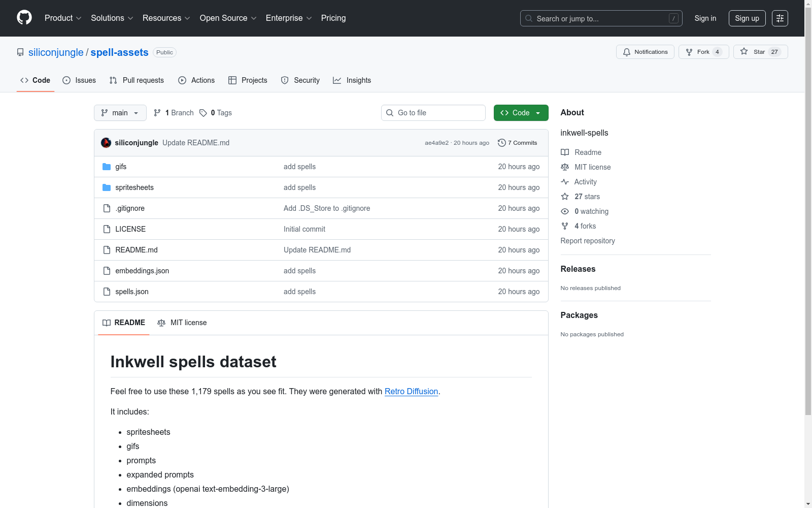The image size is (812, 508).
Task: Expand the Solutions menu
Action: [112, 18]
